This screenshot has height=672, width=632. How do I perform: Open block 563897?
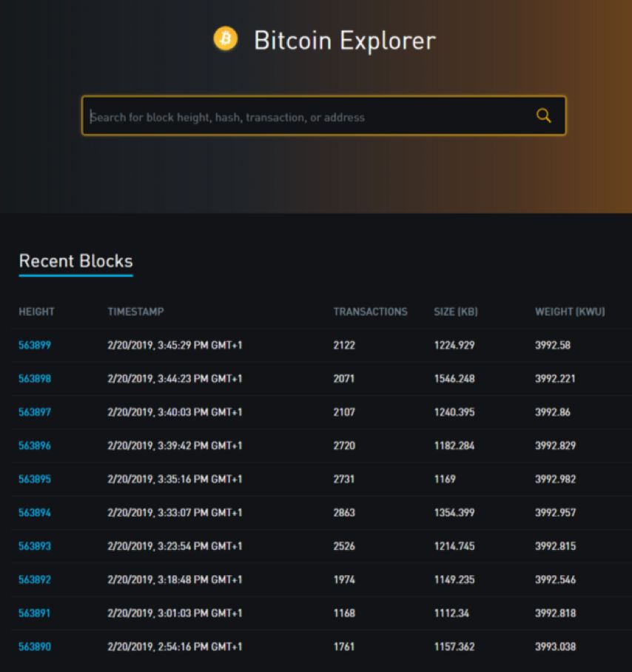[x=35, y=411]
